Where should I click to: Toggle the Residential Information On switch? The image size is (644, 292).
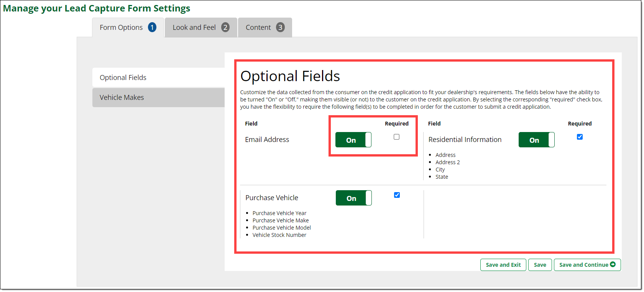click(x=536, y=140)
